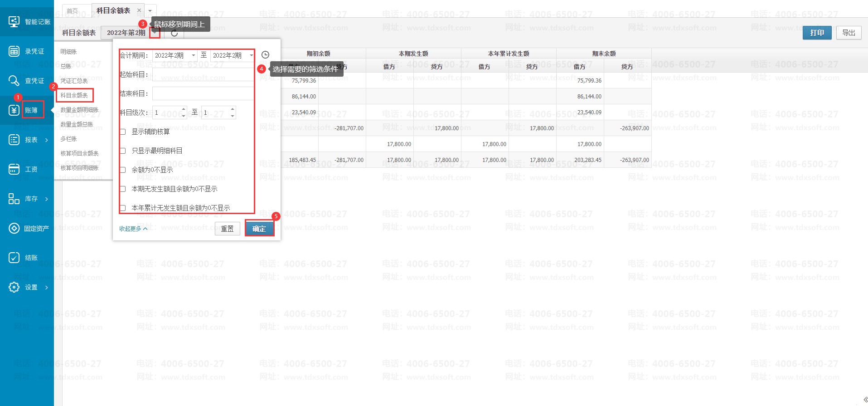This screenshot has height=406, width=868.
Task: Open the start period 2022年2期 dropdown
Action: tap(194, 55)
